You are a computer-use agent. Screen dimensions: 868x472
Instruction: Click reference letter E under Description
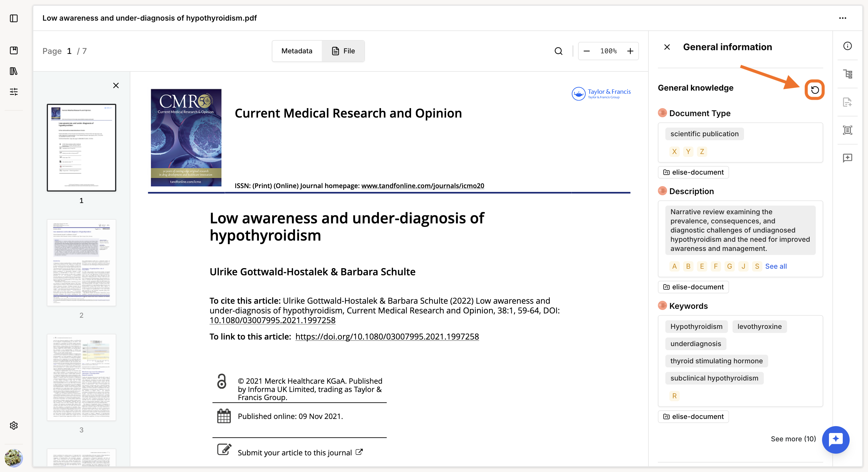702,267
